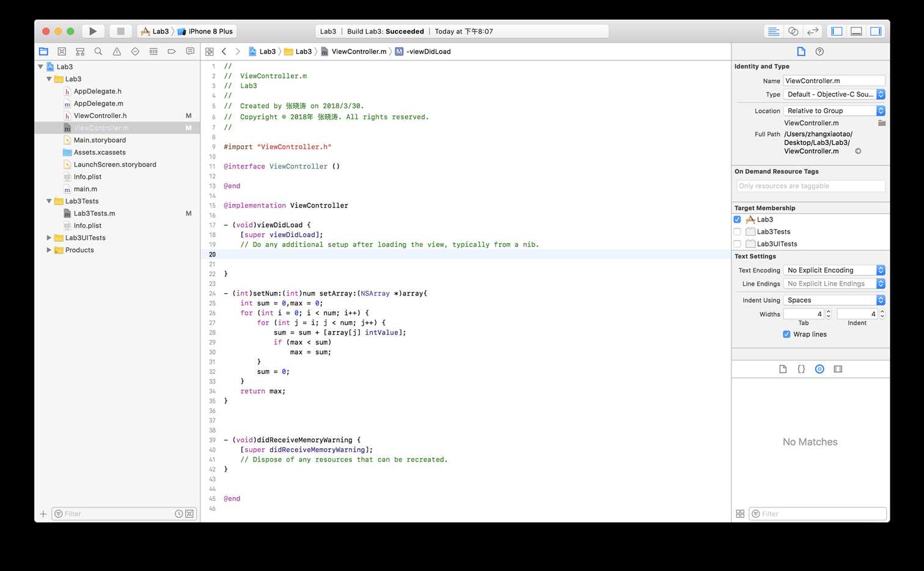Open the Breakpoint navigator
Image resolution: width=924 pixels, height=571 pixels.
tap(172, 51)
